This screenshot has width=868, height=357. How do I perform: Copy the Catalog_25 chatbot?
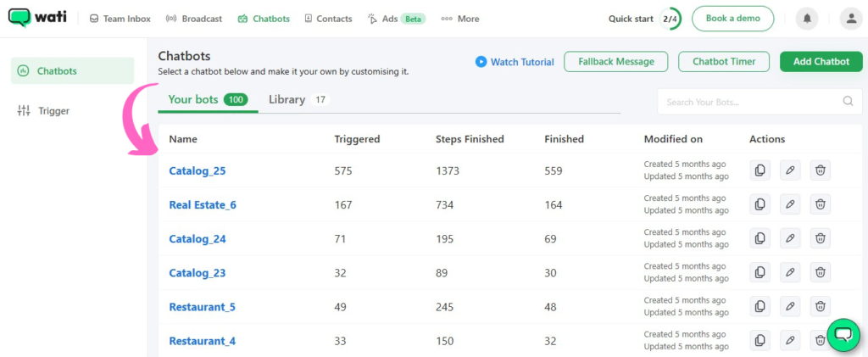click(759, 170)
